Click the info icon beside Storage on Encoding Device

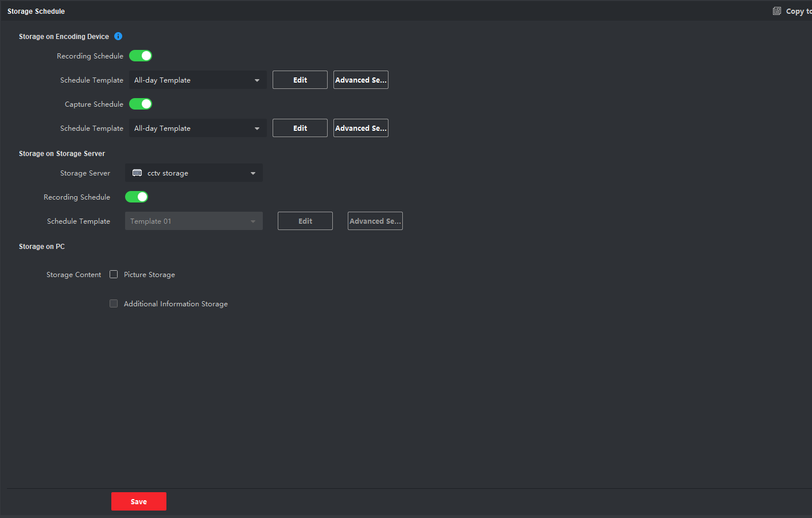(x=118, y=36)
